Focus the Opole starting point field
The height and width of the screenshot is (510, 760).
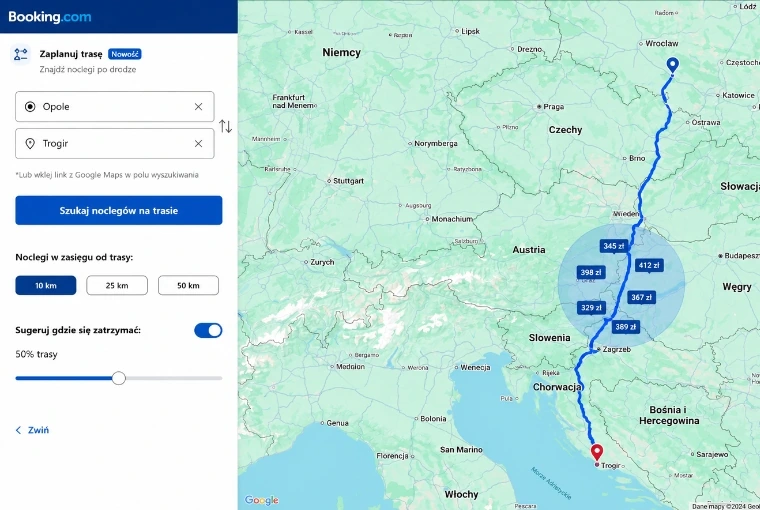pos(114,107)
